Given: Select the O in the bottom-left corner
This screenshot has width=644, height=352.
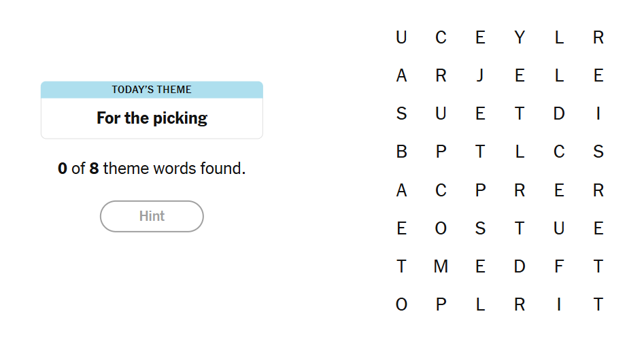Looking at the screenshot, I should pyautogui.click(x=401, y=305).
